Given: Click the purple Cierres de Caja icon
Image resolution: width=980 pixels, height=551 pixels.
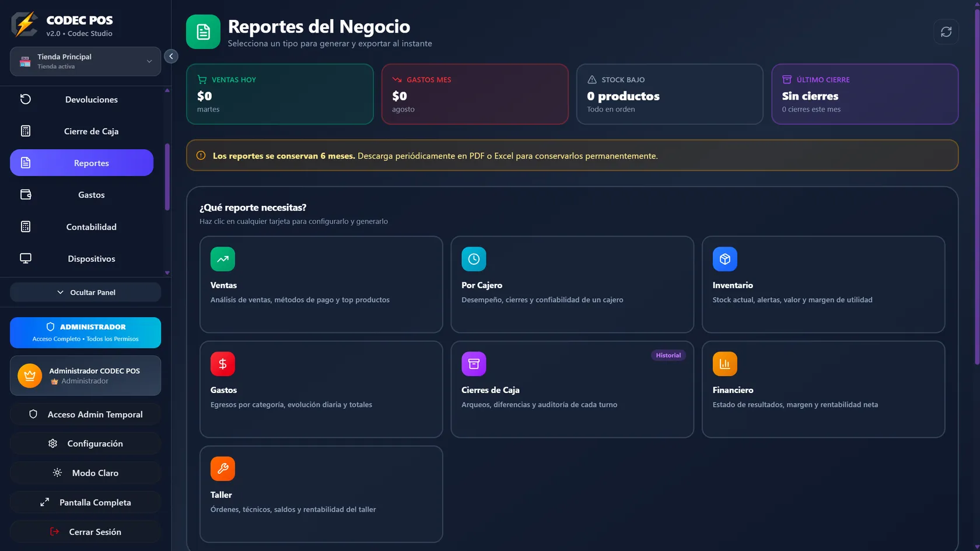Looking at the screenshot, I should [x=474, y=364].
